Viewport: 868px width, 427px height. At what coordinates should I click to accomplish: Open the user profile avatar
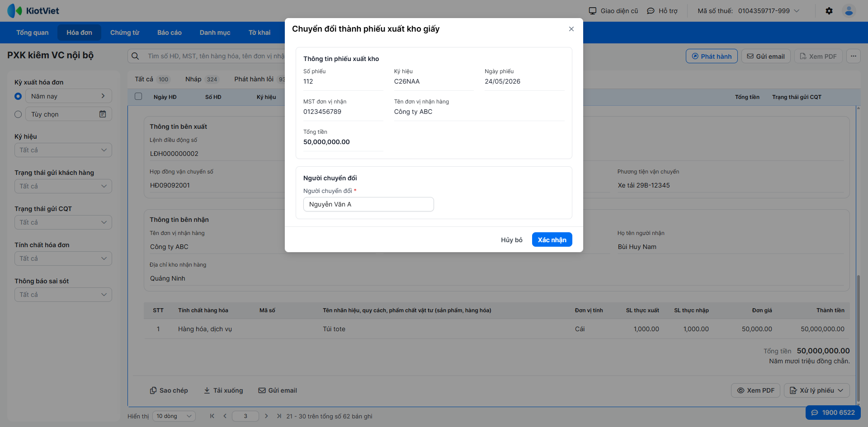849,11
